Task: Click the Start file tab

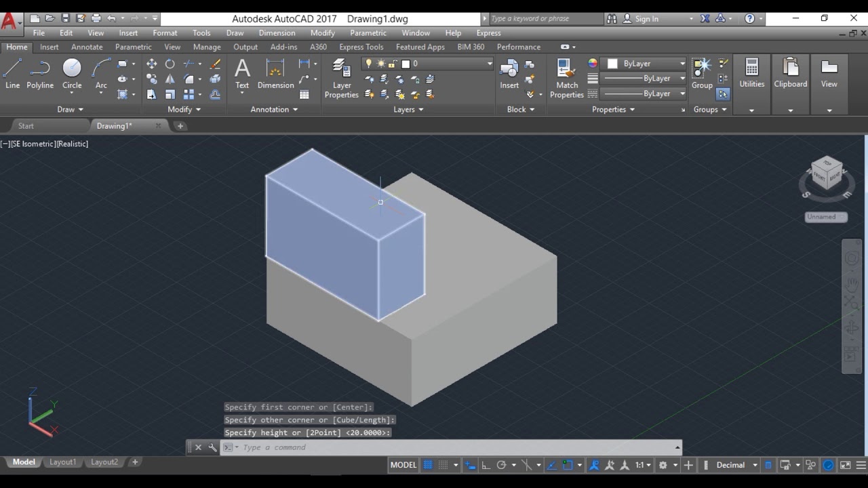Action: [x=26, y=126]
